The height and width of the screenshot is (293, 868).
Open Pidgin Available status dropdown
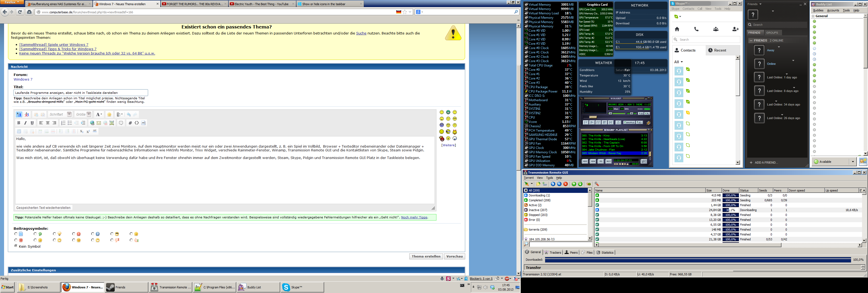(x=853, y=161)
